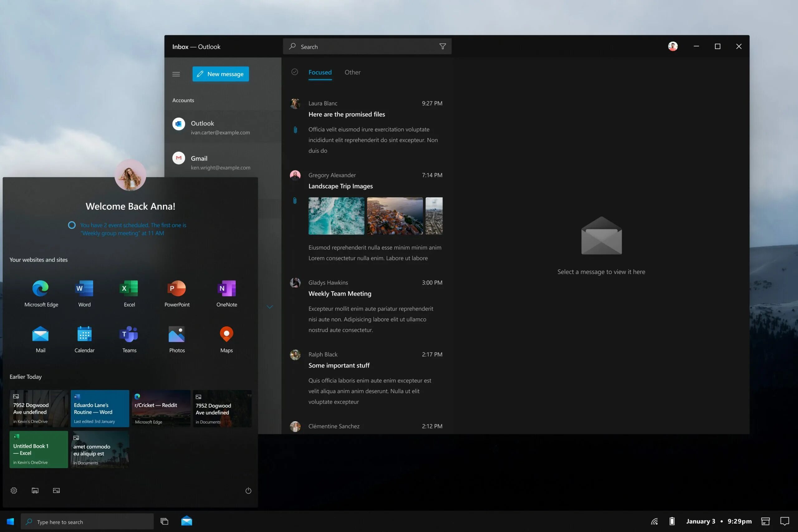Image resolution: width=798 pixels, height=532 pixels.
Task: Click the New message button
Action: coord(220,74)
